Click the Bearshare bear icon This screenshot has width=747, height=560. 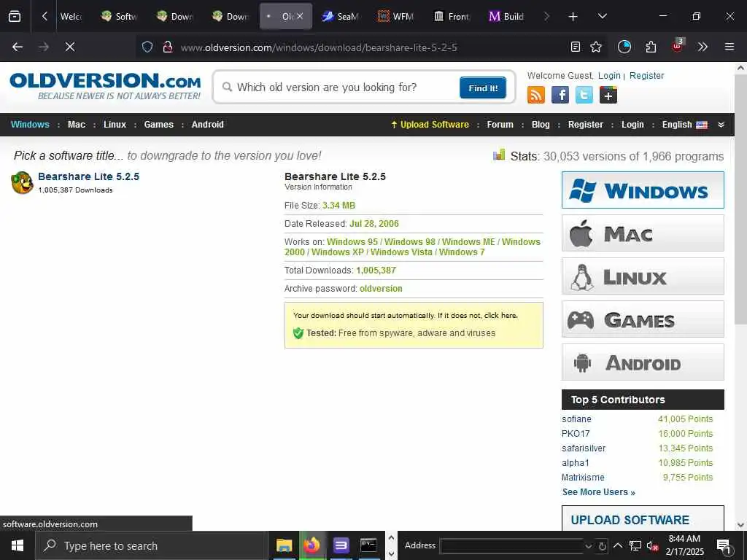tap(22, 183)
